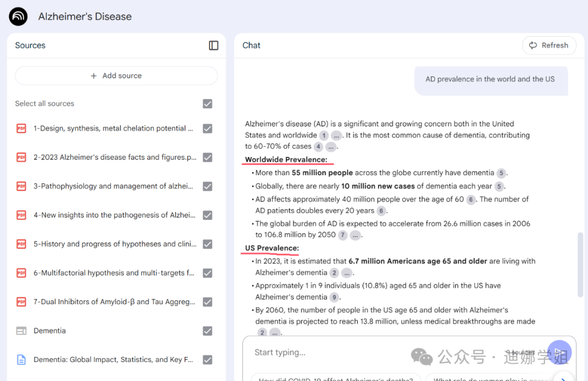Open citation 5 after 'currently have dementia'

tap(501, 173)
